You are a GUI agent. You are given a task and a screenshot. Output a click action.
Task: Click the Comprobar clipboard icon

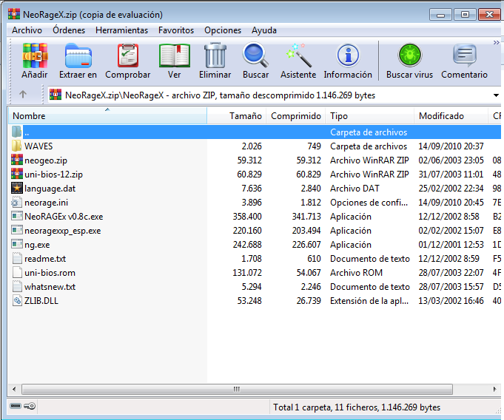click(128, 55)
